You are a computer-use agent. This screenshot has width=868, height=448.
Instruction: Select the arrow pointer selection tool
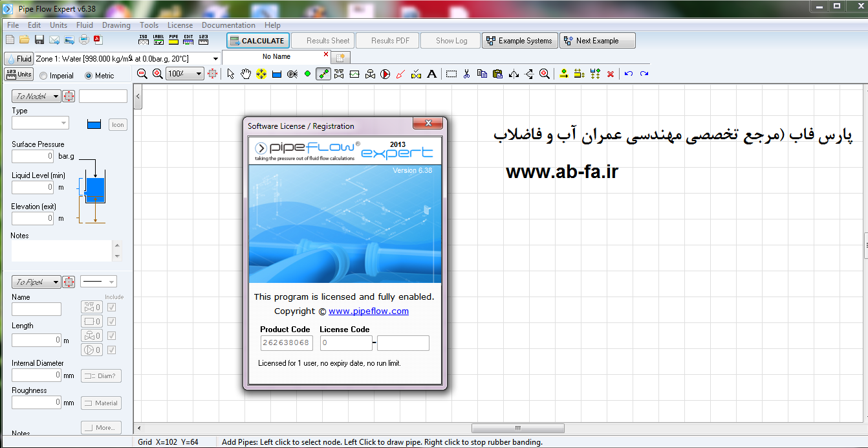[x=231, y=74]
